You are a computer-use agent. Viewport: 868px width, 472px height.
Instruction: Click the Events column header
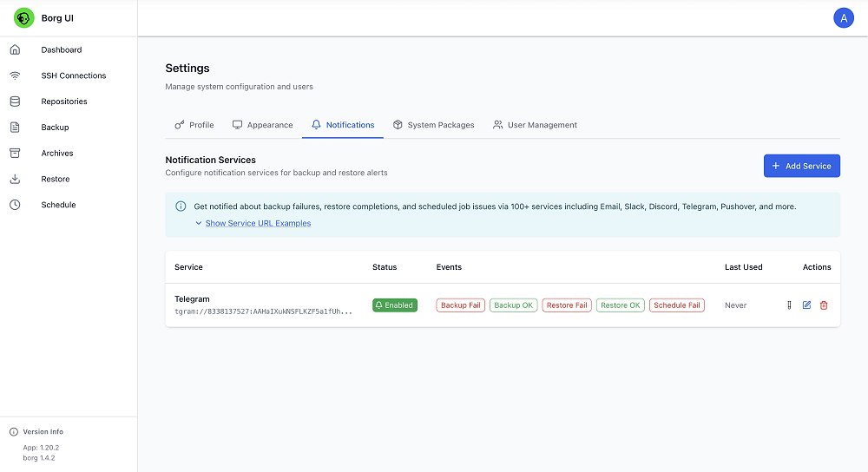tap(449, 267)
